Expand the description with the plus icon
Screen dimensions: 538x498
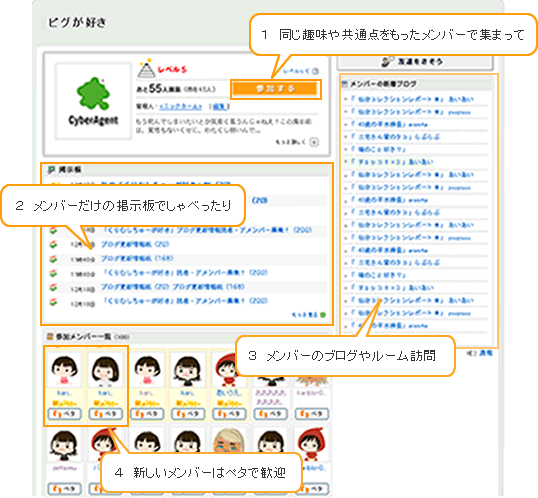click(x=314, y=142)
